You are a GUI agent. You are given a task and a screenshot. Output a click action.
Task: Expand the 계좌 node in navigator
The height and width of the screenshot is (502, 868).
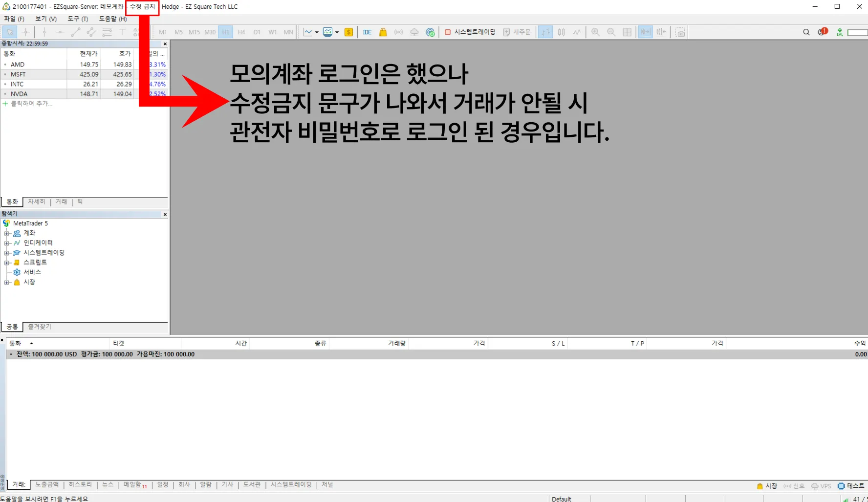click(7, 233)
